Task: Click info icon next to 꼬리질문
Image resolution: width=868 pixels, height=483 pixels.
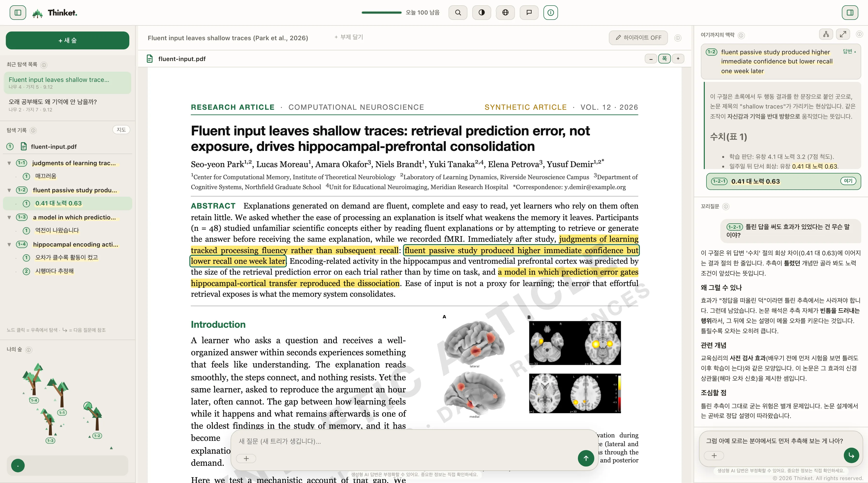Action: click(x=726, y=207)
